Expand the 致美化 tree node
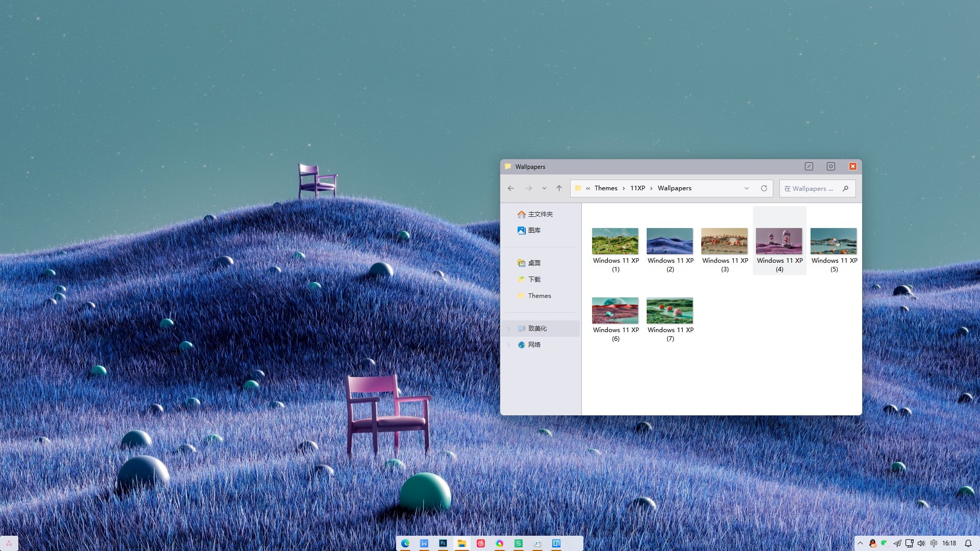Image resolution: width=980 pixels, height=551 pixels. pos(509,329)
